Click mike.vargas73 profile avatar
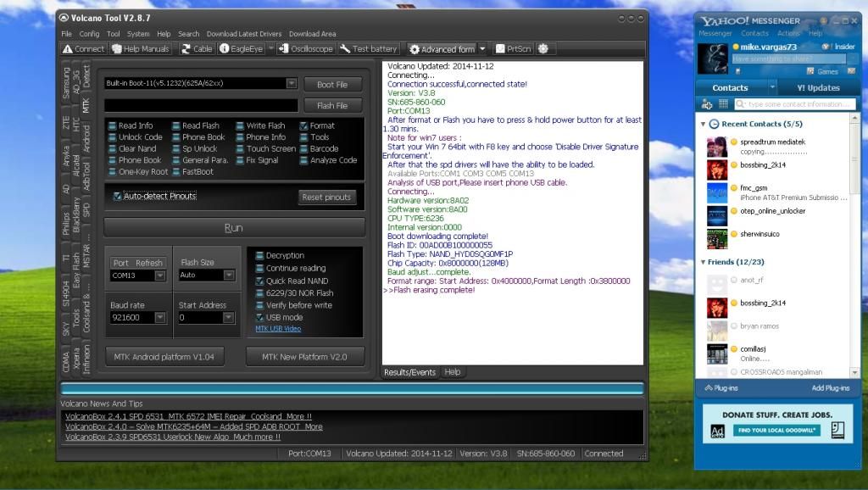Image resolution: width=868 pixels, height=490 pixels. pos(712,58)
